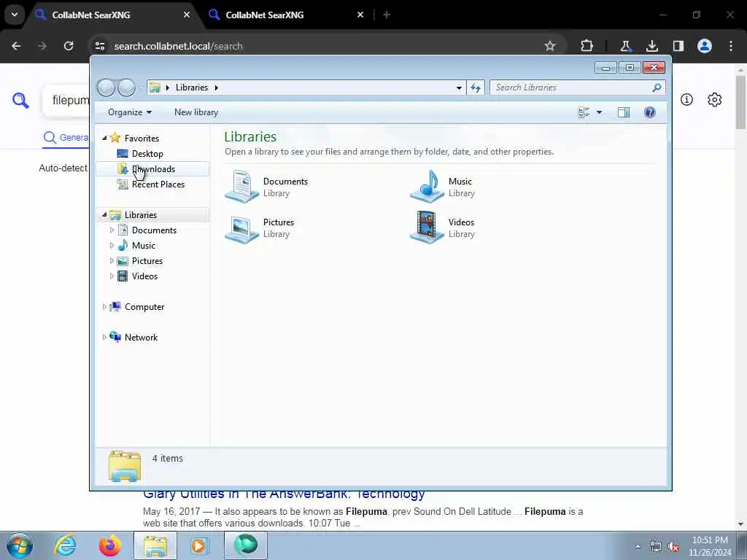Screen dimensions: 747x560
Task: Open the Documents library icon in main pane
Action: point(242,187)
